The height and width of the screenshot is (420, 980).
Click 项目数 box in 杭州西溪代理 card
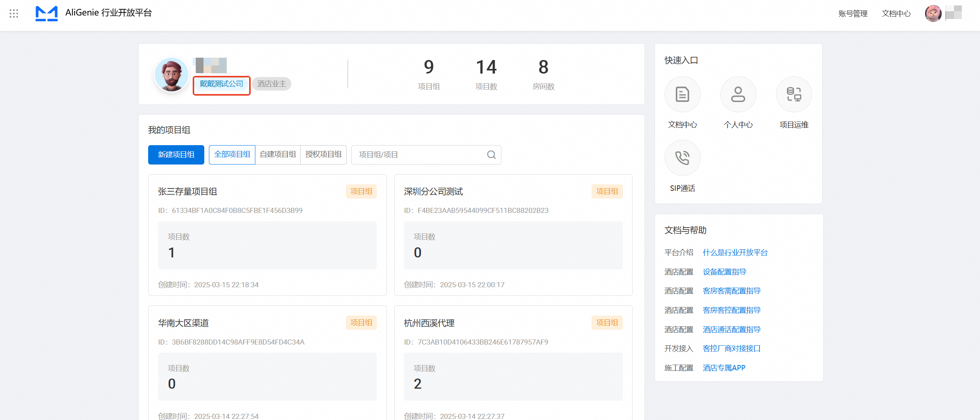point(513,377)
